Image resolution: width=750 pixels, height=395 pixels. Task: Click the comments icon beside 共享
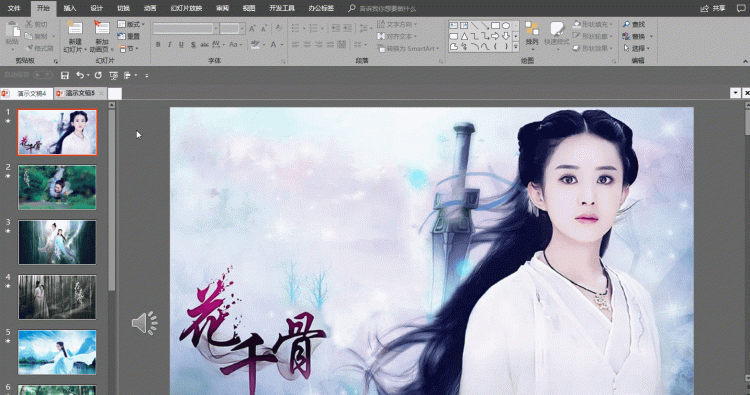741,8
